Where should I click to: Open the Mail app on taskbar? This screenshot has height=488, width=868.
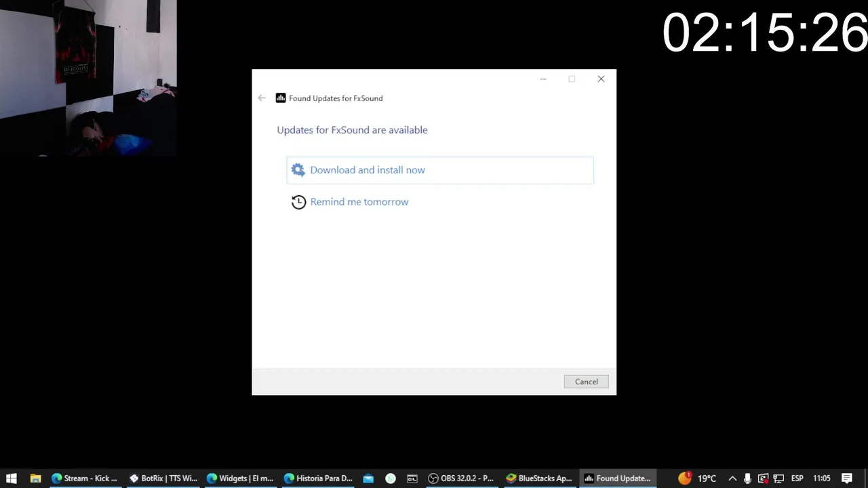[x=368, y=479]
